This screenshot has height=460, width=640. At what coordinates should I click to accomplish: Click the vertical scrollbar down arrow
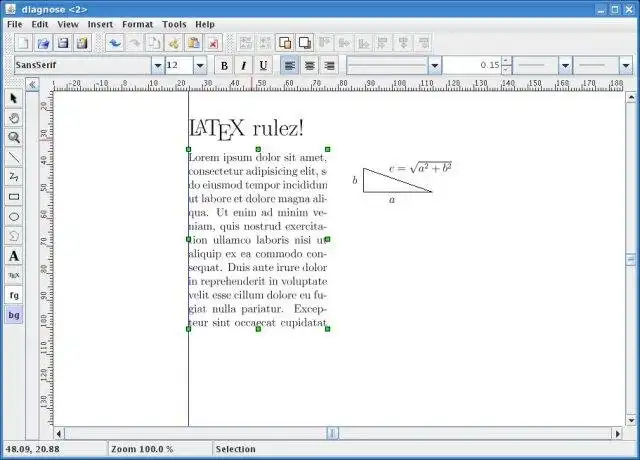pos(631,420)
